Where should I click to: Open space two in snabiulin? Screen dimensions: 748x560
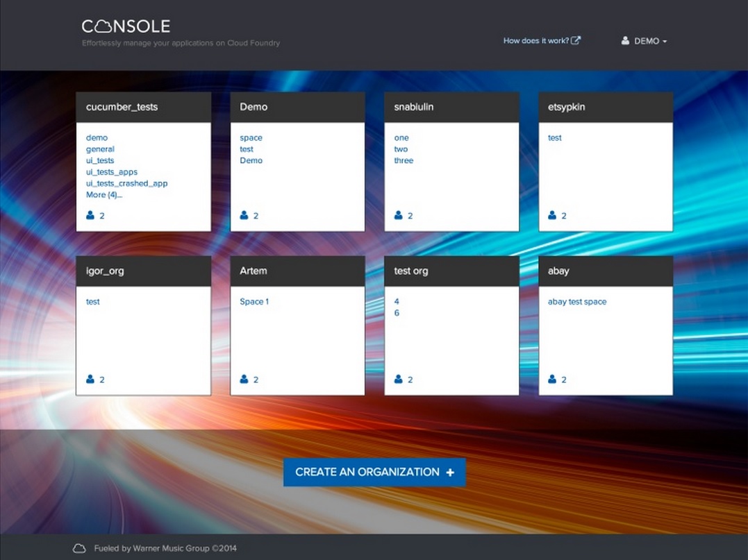point(401,149)
